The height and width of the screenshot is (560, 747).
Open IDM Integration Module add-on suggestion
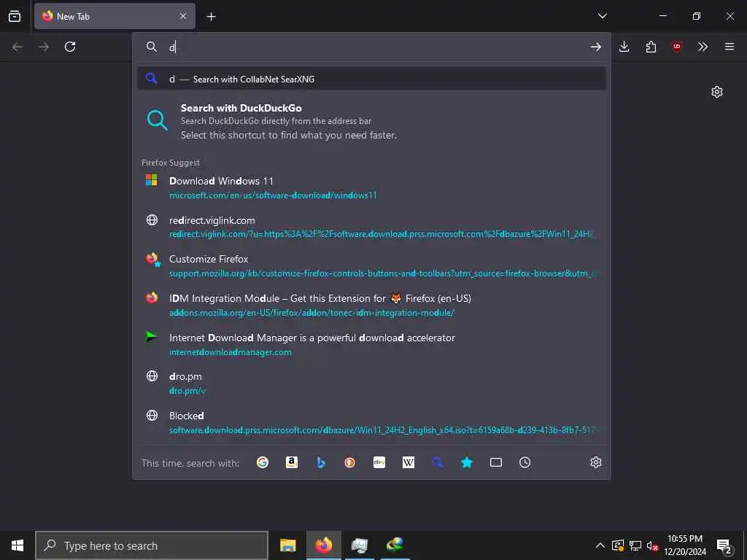click(371, 306)
